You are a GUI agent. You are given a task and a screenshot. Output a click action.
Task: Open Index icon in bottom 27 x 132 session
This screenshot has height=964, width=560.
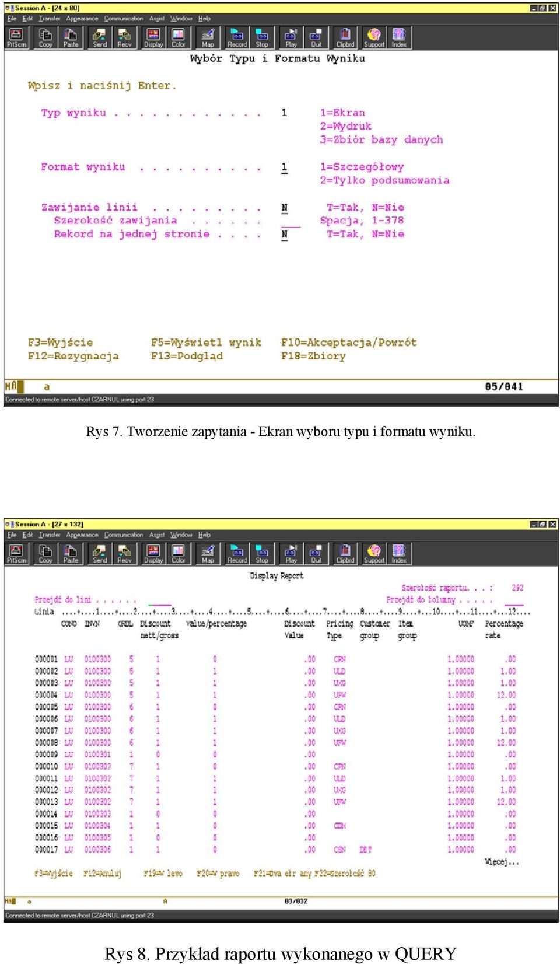399,553
